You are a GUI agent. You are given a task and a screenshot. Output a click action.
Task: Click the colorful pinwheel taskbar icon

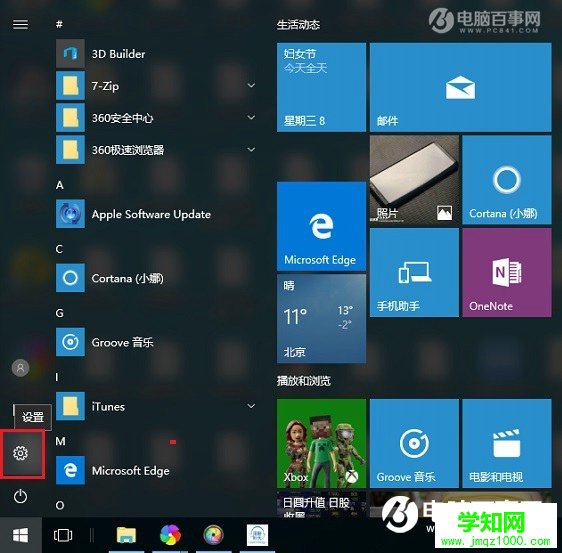click(170, 535)
